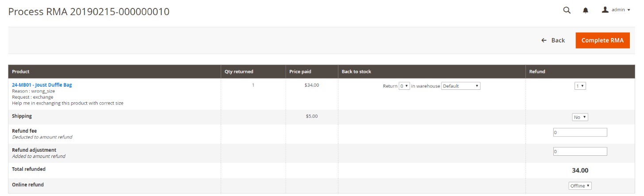Screen dimensions: 644x196
Task: Click the Product column header
Action: pos(21,72)
